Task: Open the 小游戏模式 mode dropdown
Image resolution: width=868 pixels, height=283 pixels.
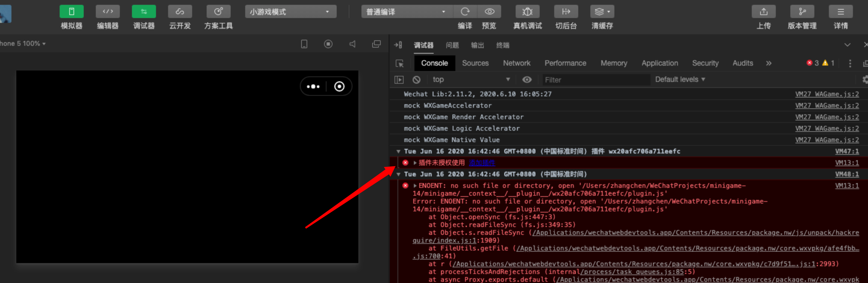Action: [290, 12]
